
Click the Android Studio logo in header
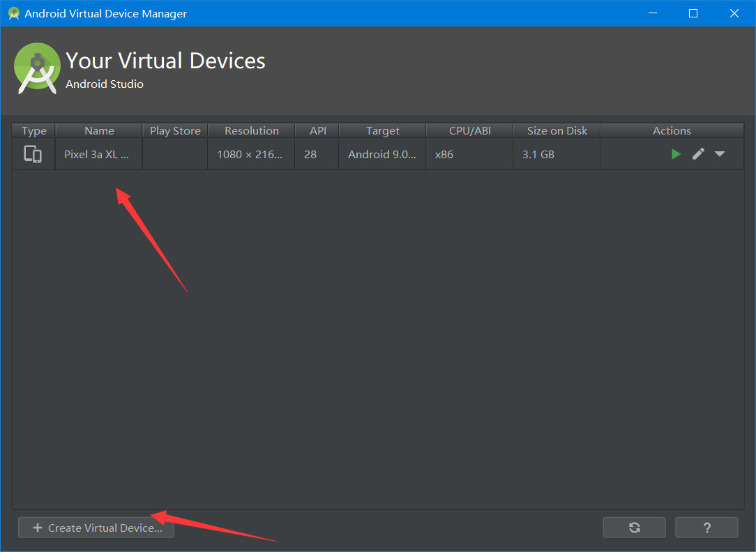[37, 68]
